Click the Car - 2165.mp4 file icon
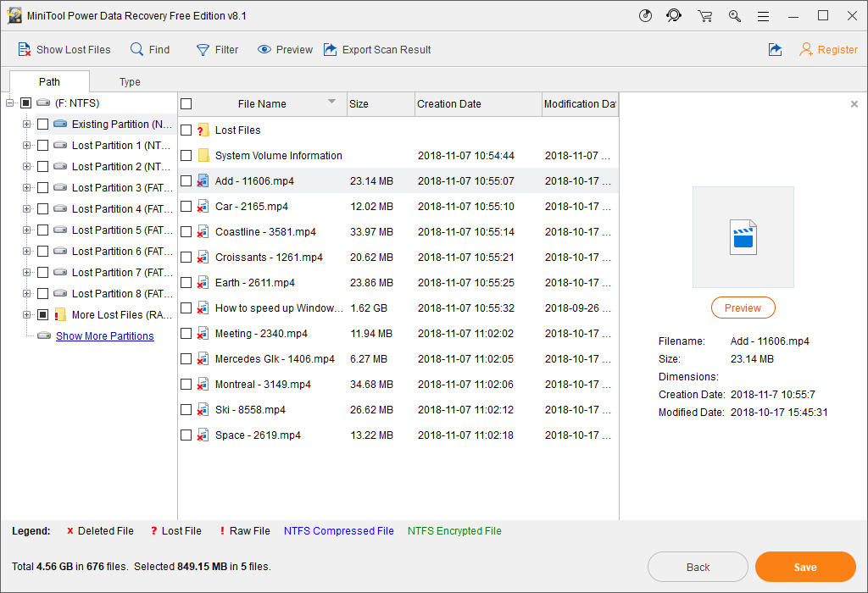Image resolution: width=868 pixels, height=593 pixels. [203, 207]
